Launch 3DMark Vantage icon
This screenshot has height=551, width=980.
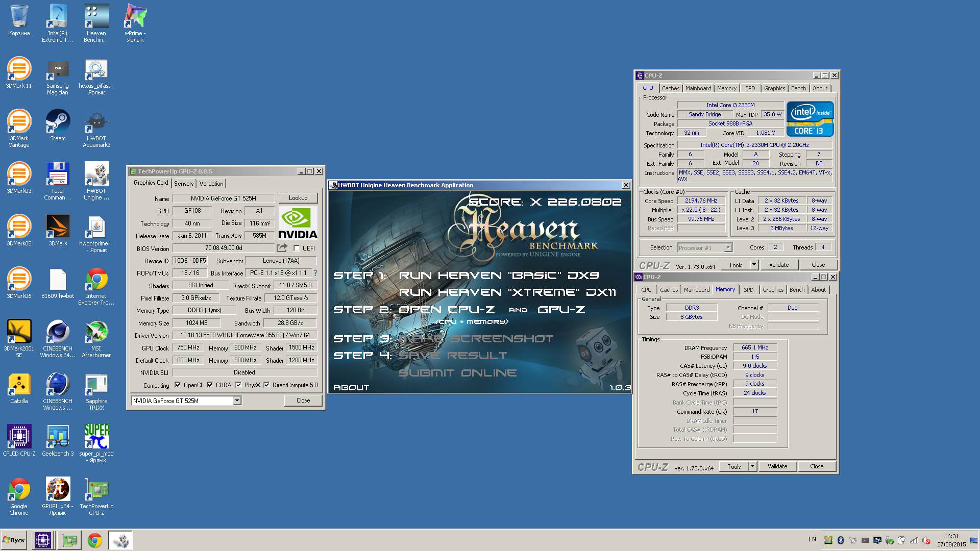click(x=19, y=129)
